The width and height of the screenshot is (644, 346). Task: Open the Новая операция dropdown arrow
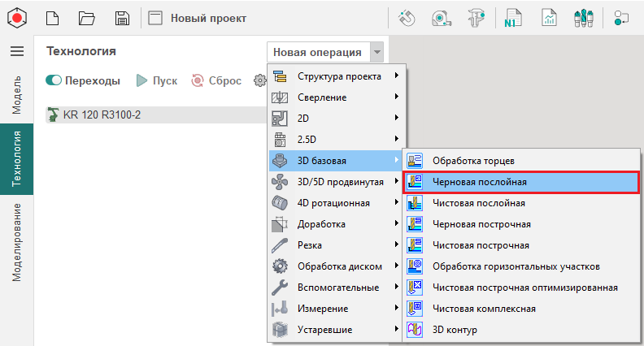[376, 53]
